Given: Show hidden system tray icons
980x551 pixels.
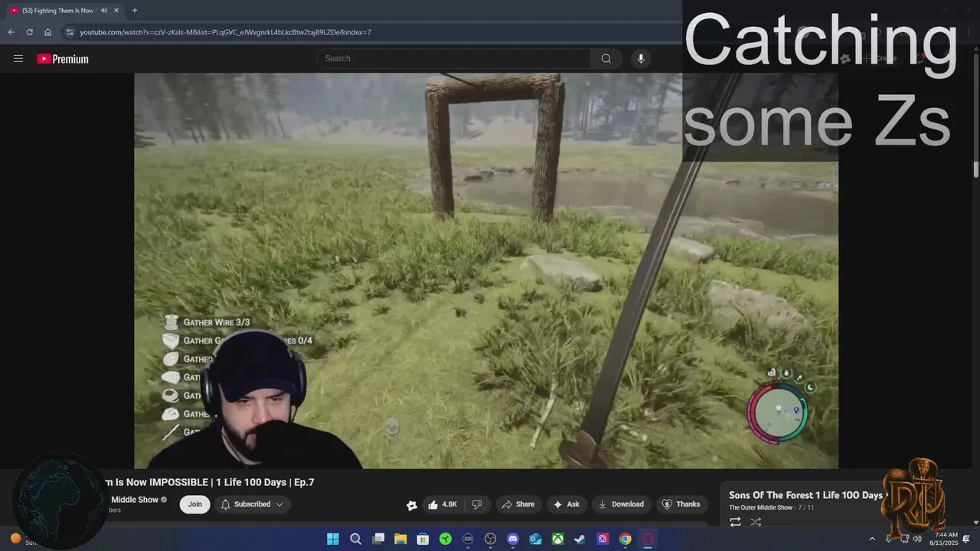Looking at the screenshot, I should (x=871, y=539).
